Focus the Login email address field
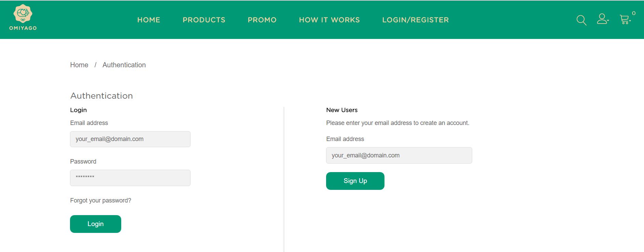 tap(130, 139)
